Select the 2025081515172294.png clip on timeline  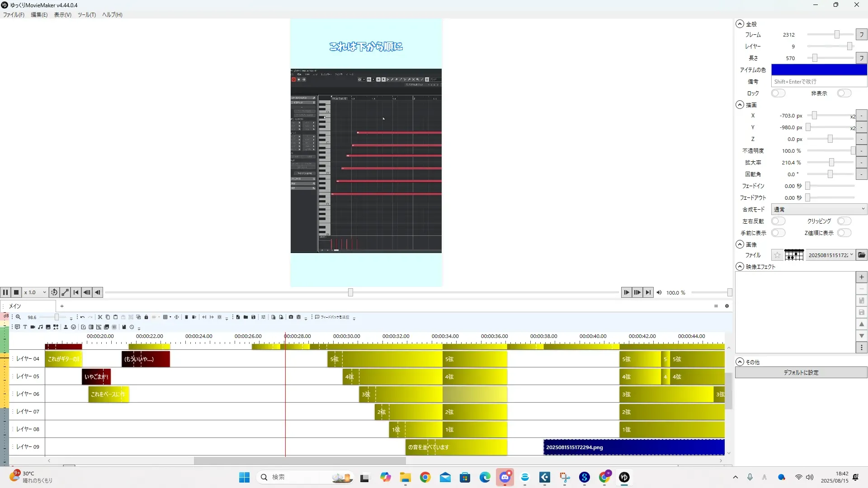633,447
